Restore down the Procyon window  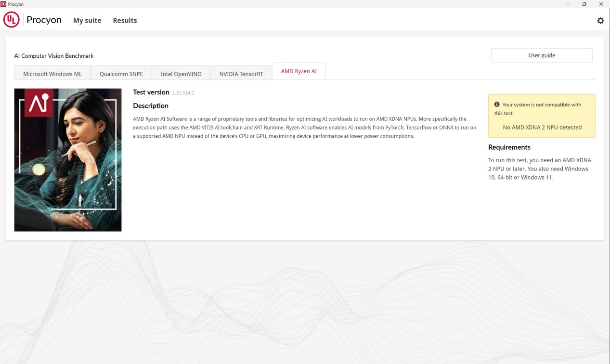click(584, 4)
